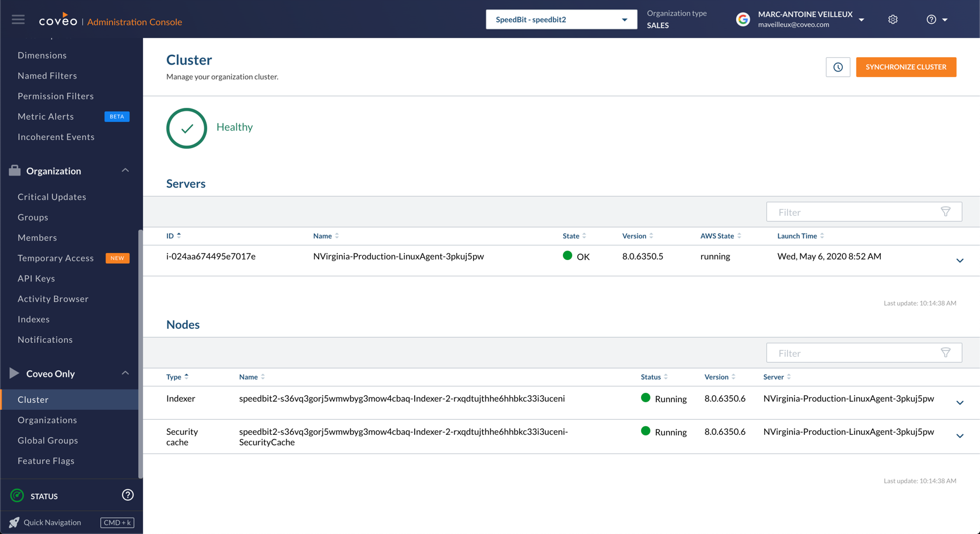Click the Nodes filter funnel icon
Viewport: 980px width, 534px height.
(946, 353)
